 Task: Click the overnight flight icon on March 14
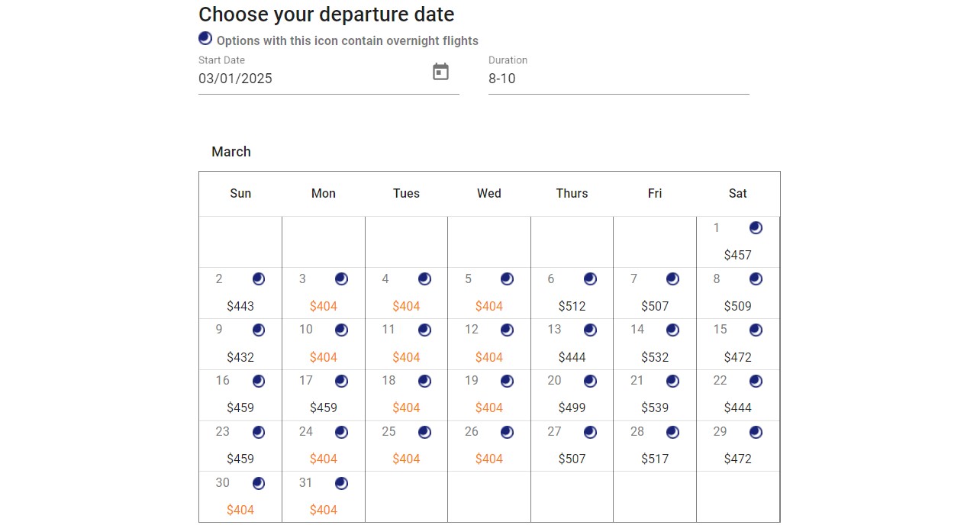[672, 330]
